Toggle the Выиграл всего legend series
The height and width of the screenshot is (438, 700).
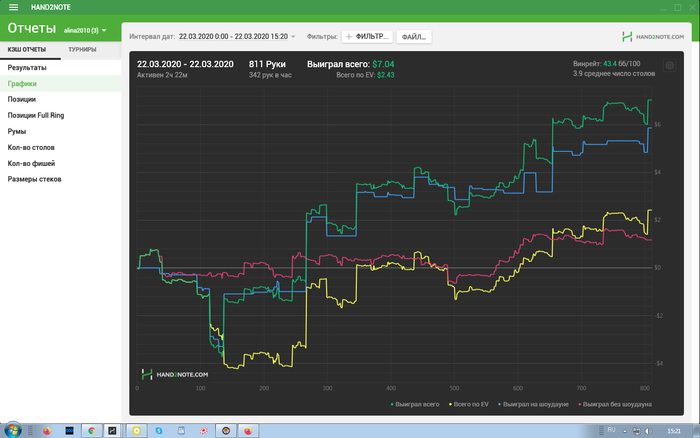pos(415,404)
